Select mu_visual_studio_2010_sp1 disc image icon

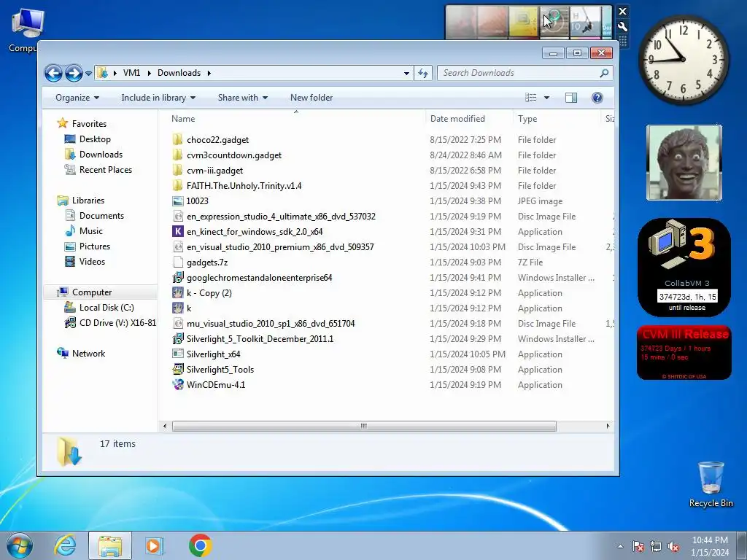(178, 323)
